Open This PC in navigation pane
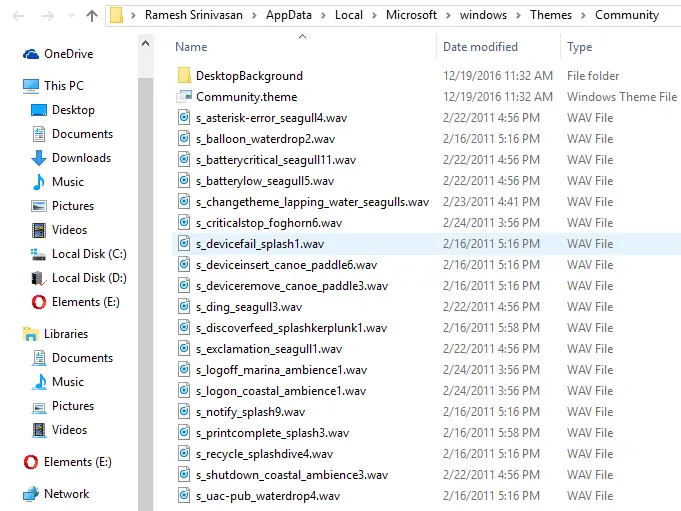Image resolution: width=681 pixels, height=511 pixels. coord(64,86)
